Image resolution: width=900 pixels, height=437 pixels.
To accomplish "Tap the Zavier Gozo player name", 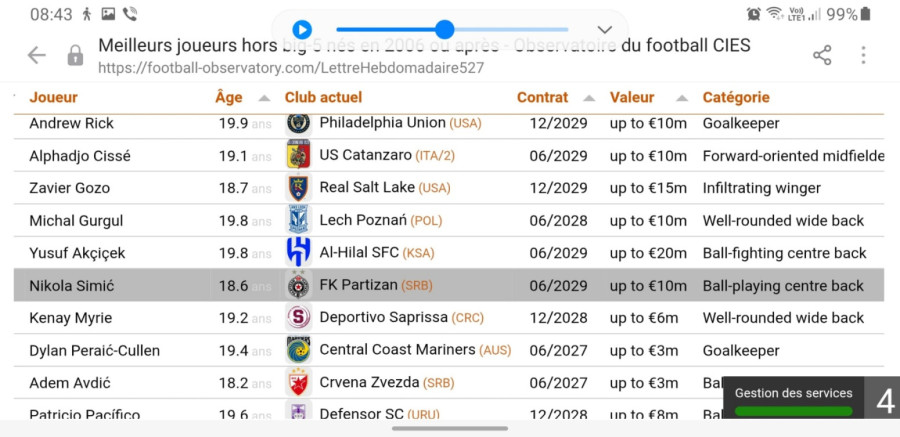I will pyautogui.click(x=70, y=188).
